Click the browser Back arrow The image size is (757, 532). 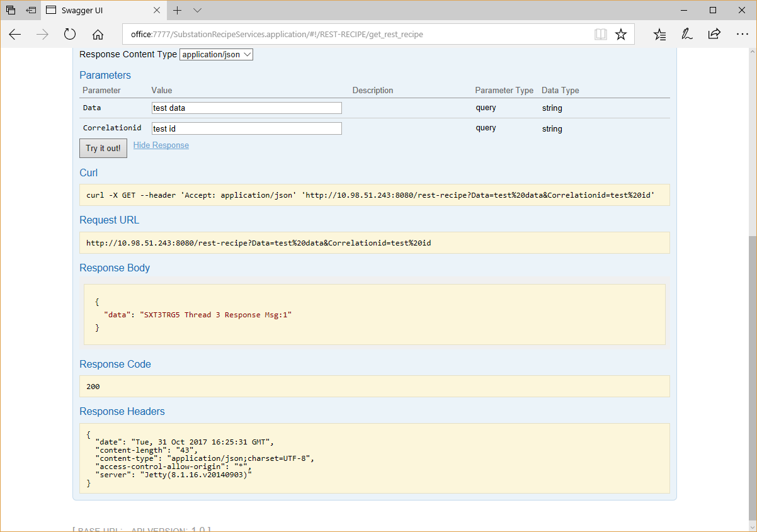[15, 35]
